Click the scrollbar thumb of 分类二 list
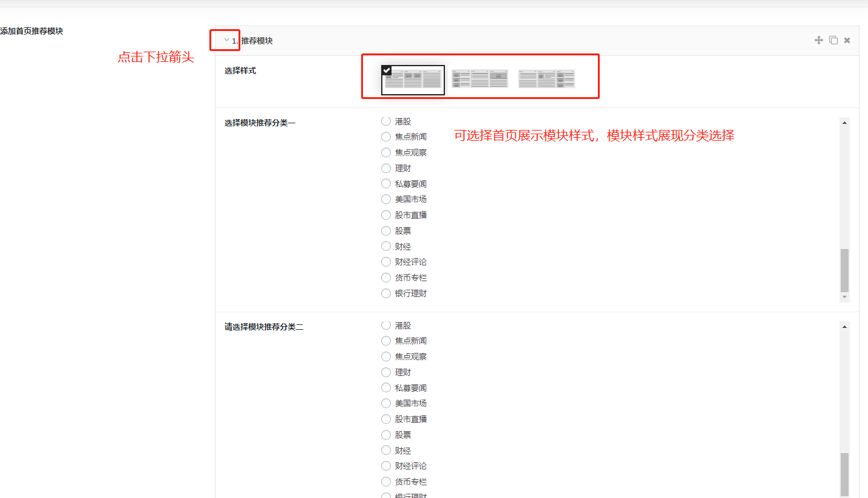Image resolution: width=868 pixels, height=498 pixels. pos(844,475)
